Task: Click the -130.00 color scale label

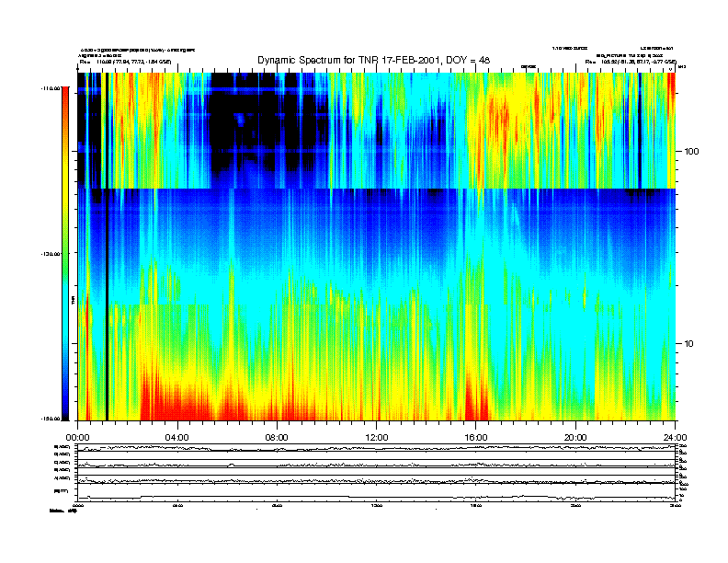Action: (x=51, y=254)
